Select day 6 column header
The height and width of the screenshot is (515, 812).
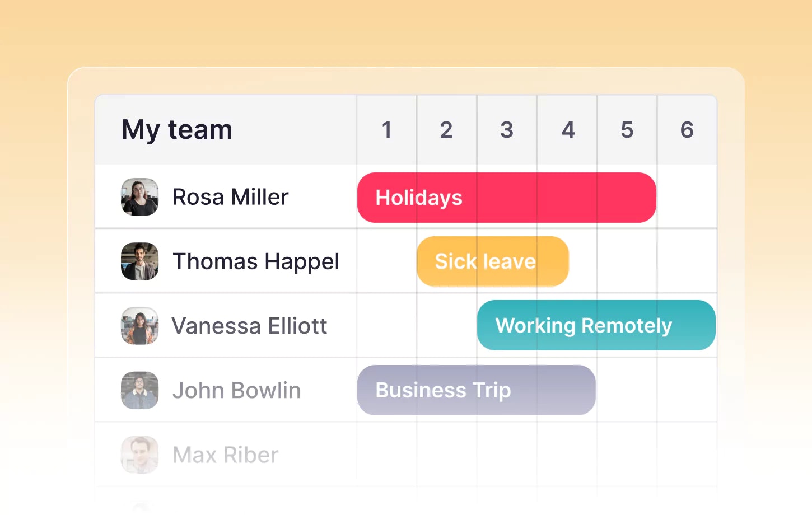[x=687, y=130]
